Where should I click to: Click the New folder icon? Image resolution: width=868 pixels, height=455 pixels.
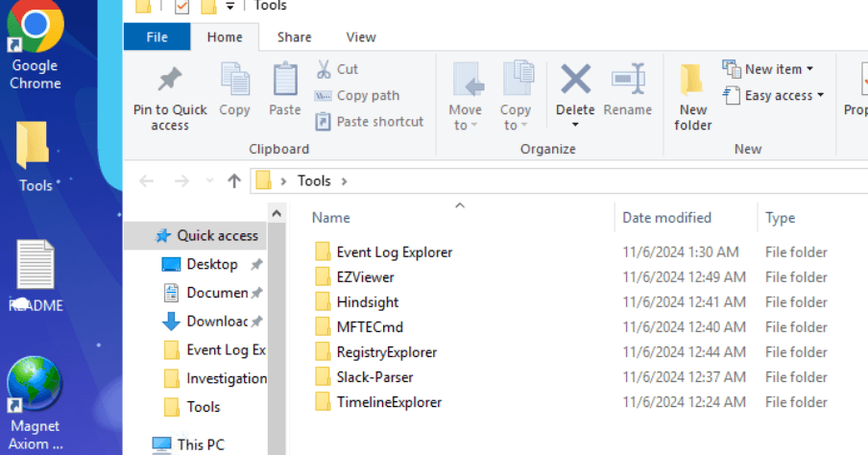click(692, 81)
